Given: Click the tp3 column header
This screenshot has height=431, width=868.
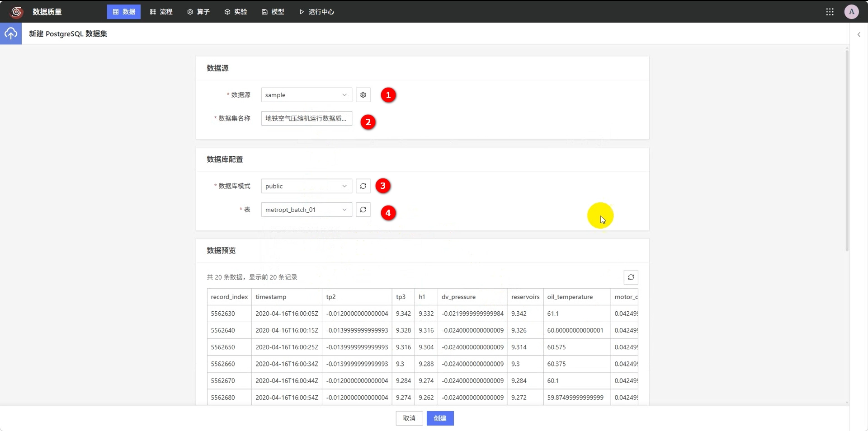Looking at the screenshot, I should pyautogui.click(x=403, y=297).
